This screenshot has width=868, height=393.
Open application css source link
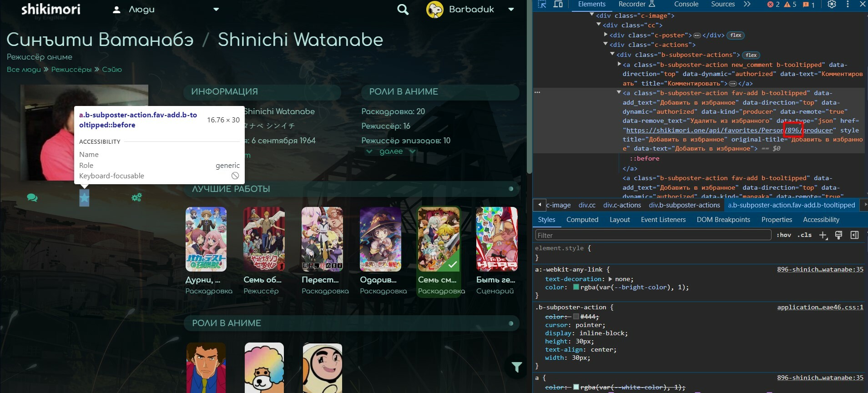(820, 307)
